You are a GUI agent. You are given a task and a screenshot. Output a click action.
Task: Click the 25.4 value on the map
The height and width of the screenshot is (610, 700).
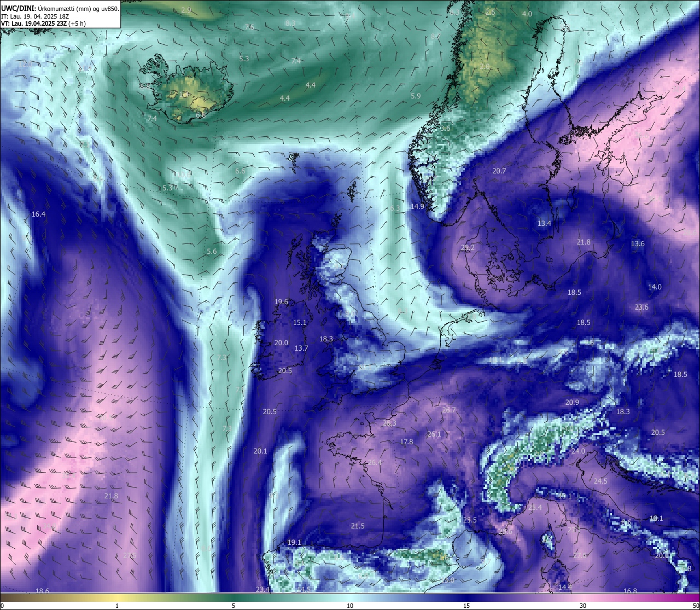[x=535, y=508]
